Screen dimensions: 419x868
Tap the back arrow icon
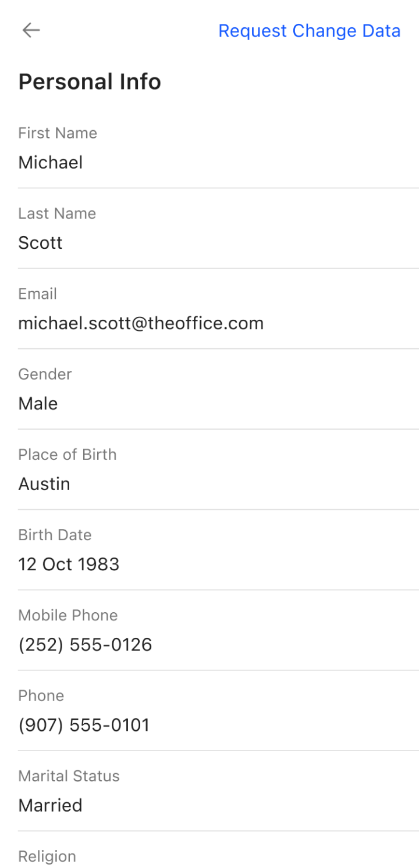pyautogui.click(x=31, y=30)
